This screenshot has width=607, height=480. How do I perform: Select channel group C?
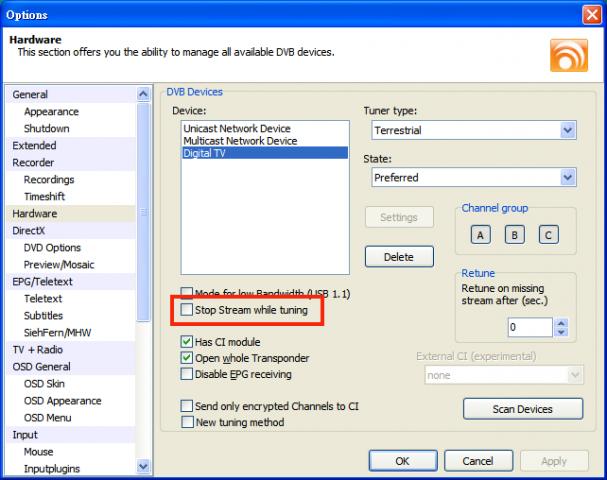click(x=547, y=235)
